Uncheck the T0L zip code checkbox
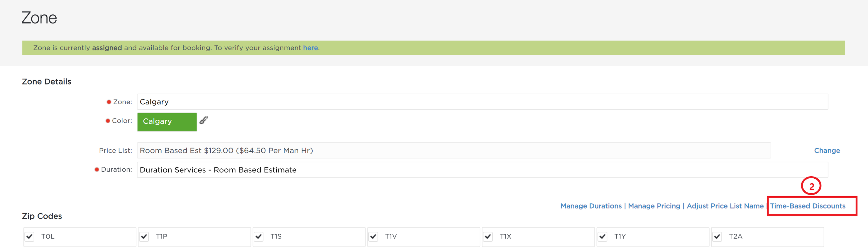This screenshot has height=247, width=868. 29,236
